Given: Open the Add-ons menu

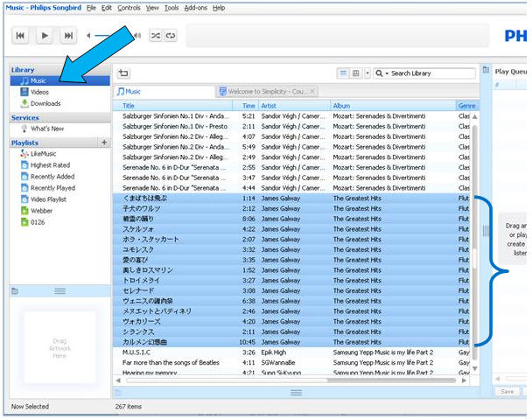Looking at the screenshot, I should (195, 8).
